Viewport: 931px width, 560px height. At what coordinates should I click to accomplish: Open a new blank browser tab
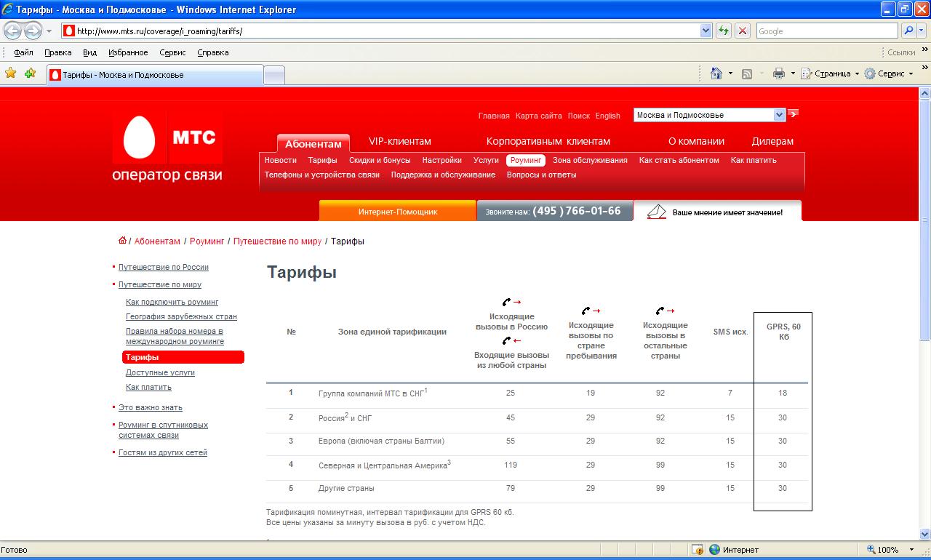pos(273,75)
